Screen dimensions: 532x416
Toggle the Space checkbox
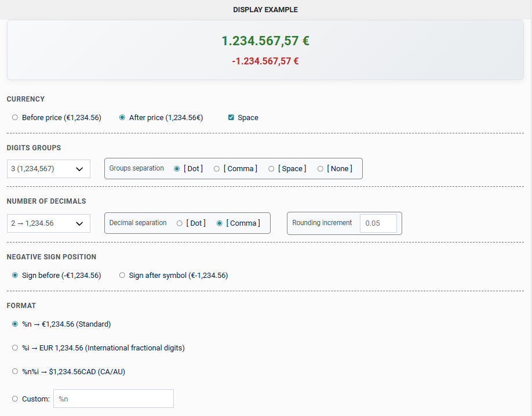(x=231, y=118)
